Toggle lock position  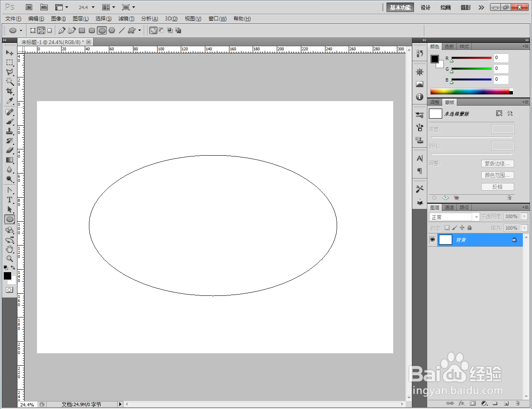462,228
